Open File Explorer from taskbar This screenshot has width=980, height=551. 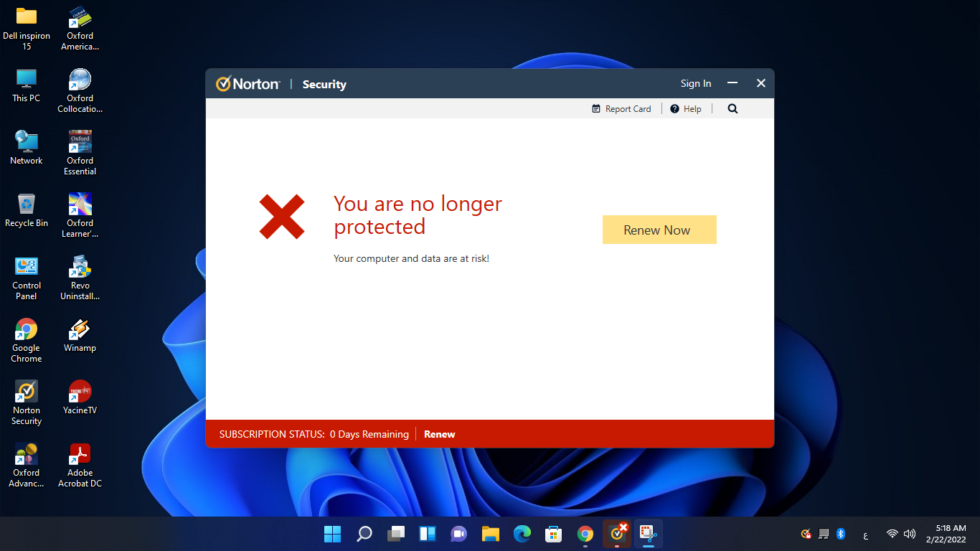click(491, 534)
